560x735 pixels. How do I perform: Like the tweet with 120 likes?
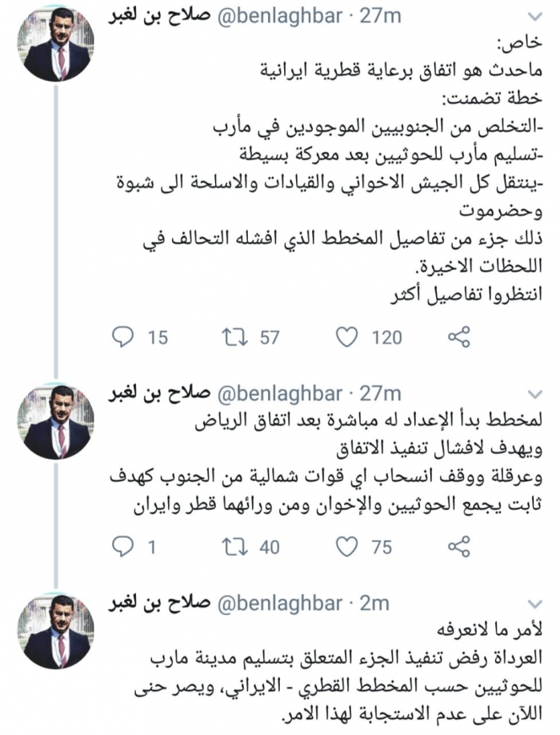coord(346,337)
